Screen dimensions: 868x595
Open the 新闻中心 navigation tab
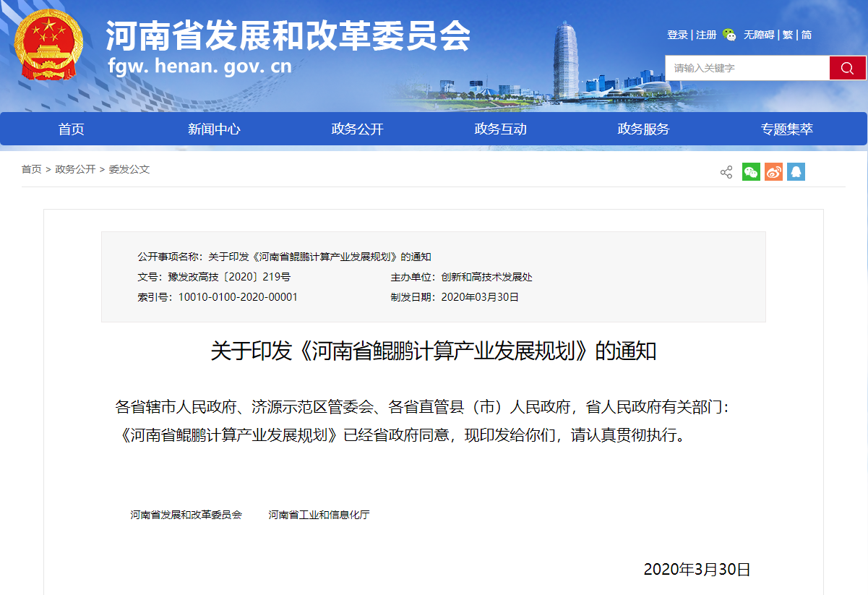(214, 129)
